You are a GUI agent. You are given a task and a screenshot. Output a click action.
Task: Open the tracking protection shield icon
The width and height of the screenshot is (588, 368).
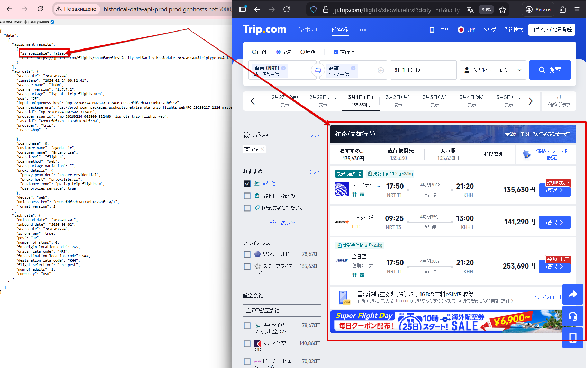(314, 10)
